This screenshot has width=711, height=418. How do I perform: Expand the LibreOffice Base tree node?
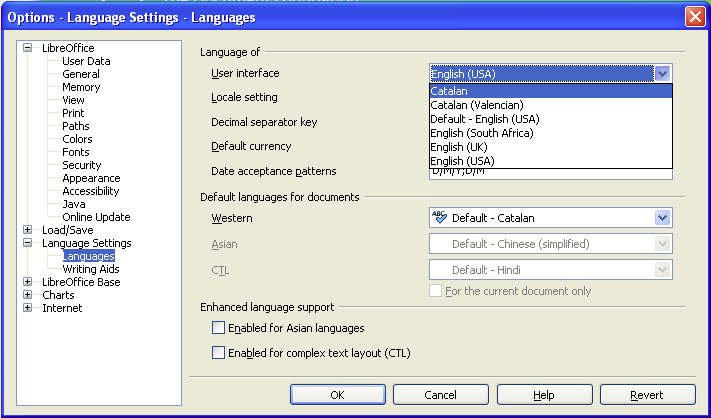click(28, 282)
